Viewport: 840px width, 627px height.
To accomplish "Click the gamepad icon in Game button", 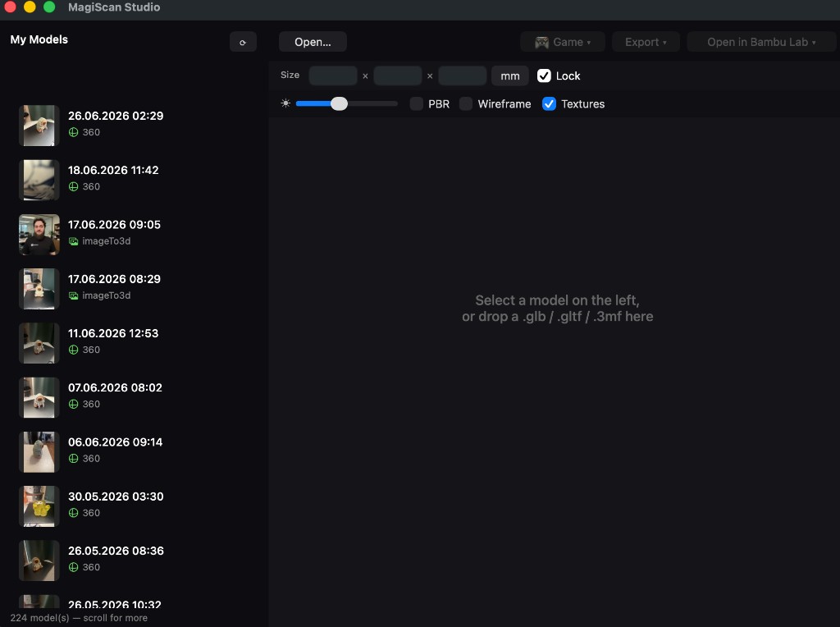I will tap(541, 43).
